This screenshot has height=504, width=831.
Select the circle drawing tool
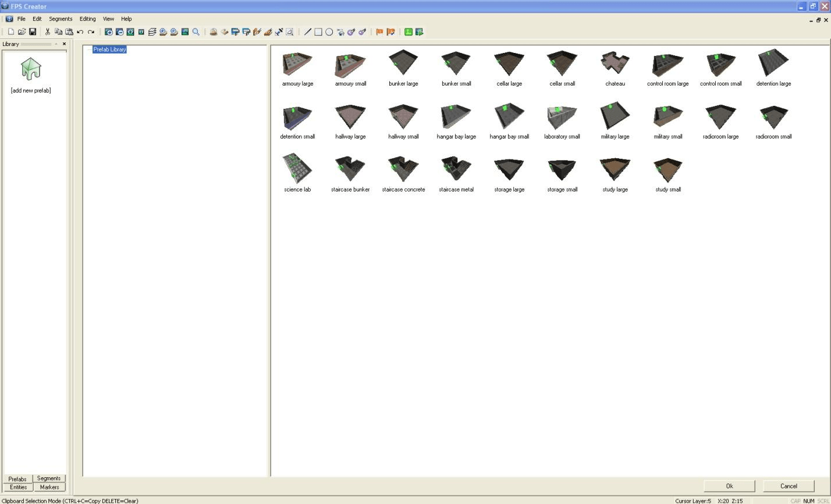pyautogui.click(x=329, y=32)
